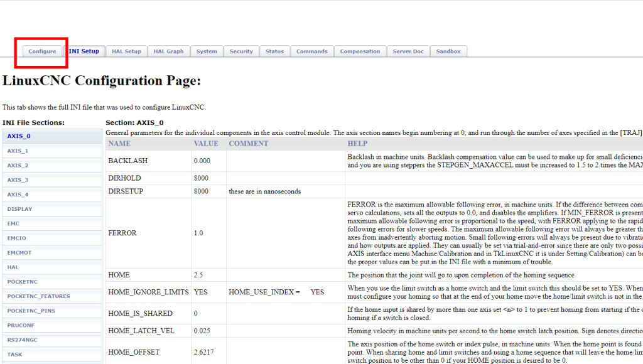Switch to the Configure tab
This screenshot has height=364, width=643.
pyautogui.click(x=41, y=52)
